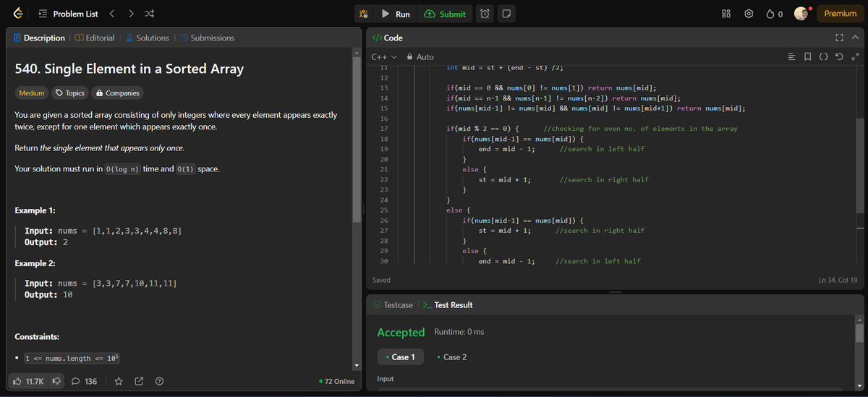The width and height of the screenshot is (868, 397).
Task: Go to the next problem arrow
Action: coord(131,14)
